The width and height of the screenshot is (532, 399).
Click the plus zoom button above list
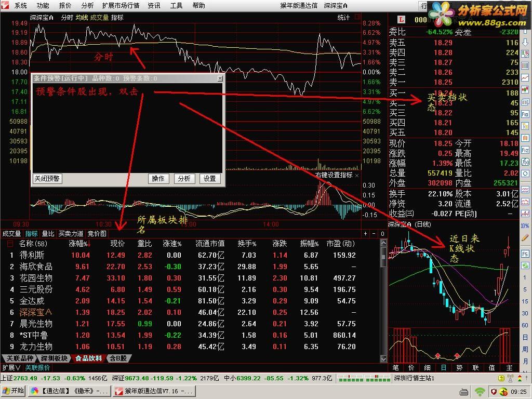coord(365,233)
